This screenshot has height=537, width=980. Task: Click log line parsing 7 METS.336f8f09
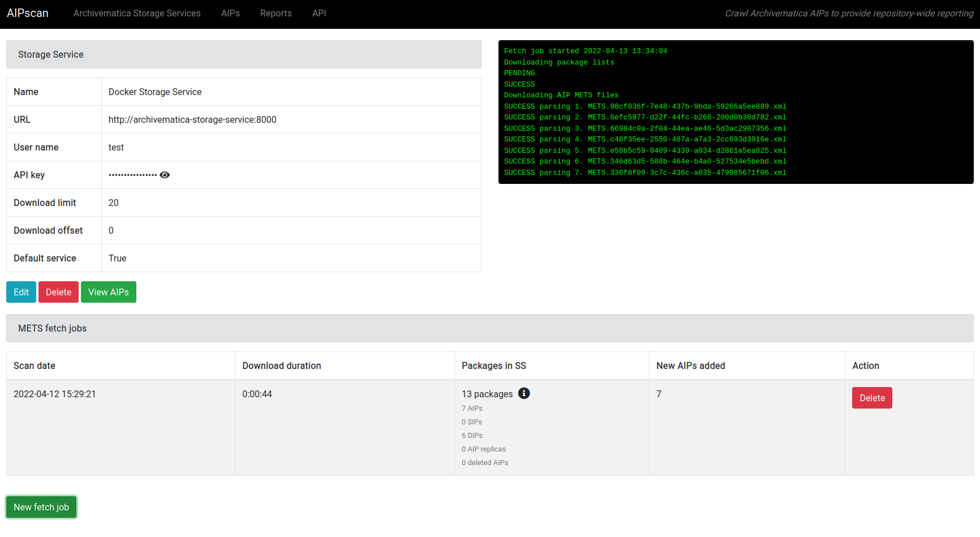[645, 173]
